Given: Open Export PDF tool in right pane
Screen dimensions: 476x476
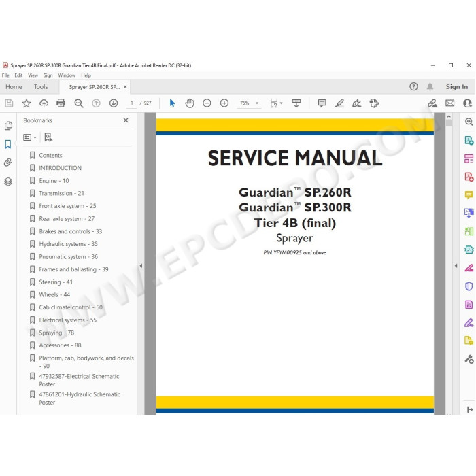Looking at the screenshot, I should [469, 140].
